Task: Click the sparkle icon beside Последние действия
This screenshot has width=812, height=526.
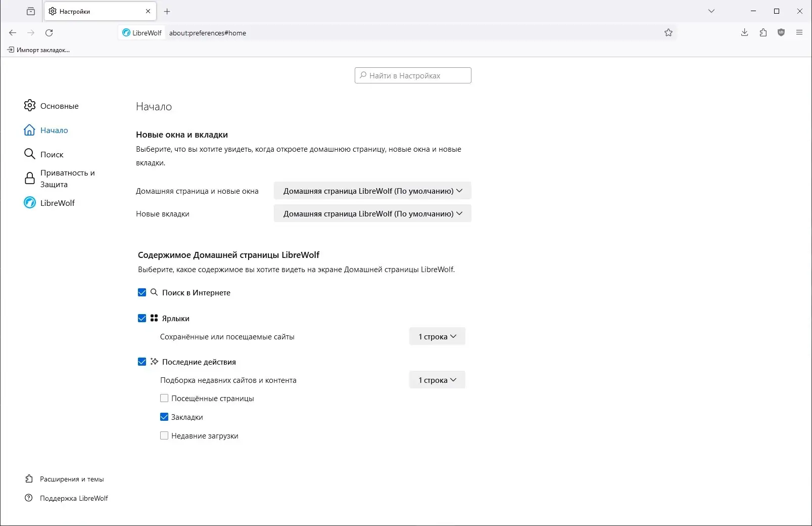Action: tap(154, 362)
